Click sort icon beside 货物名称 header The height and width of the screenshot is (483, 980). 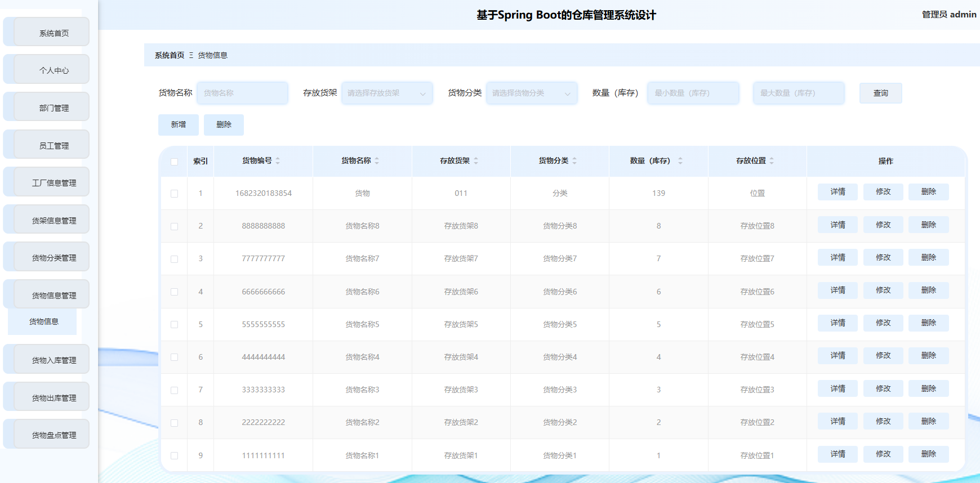tap(377, 161)
